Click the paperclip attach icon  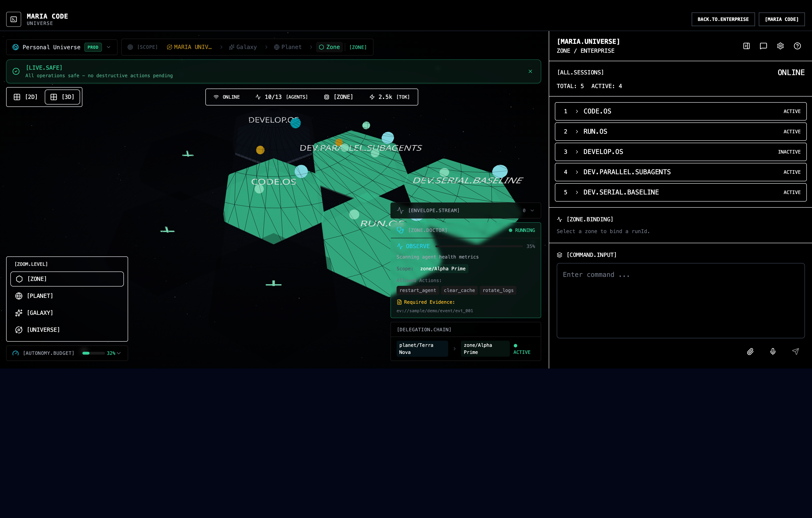750,351
